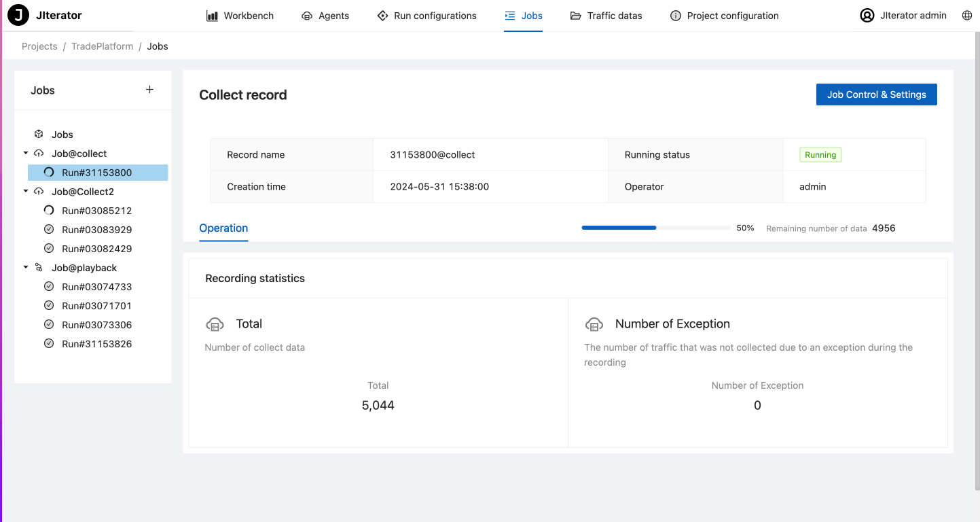Click the Recording statistics heading
This screenshot has height=522, width=980.
[x=255, y=279]
